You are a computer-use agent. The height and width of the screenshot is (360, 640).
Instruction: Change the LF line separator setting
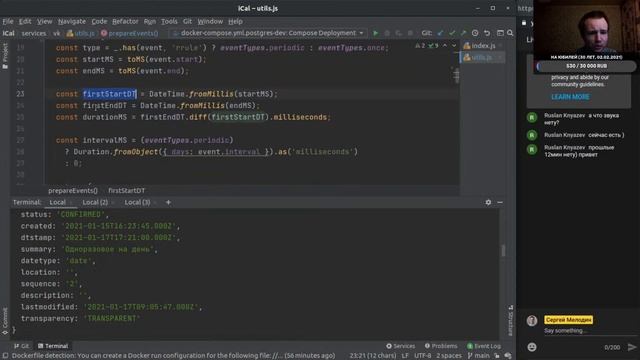click(x=405, y=356)
